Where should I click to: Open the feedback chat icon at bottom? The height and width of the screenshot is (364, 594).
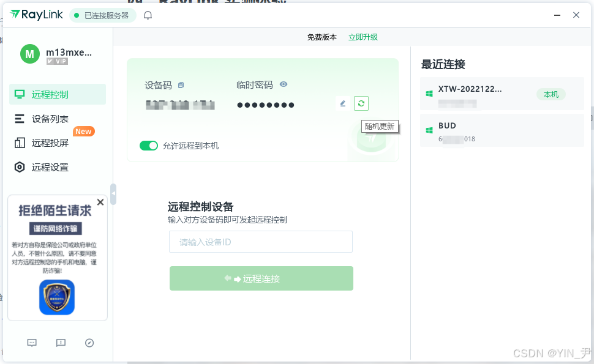pyautogui.click(x=31, y=343)
